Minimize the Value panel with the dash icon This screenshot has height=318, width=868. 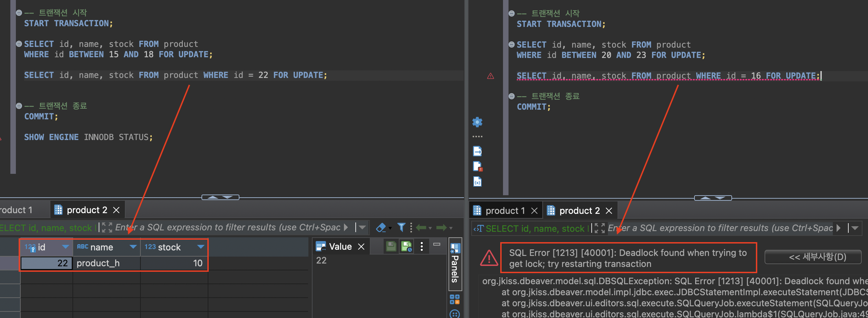tap(437, 244)
